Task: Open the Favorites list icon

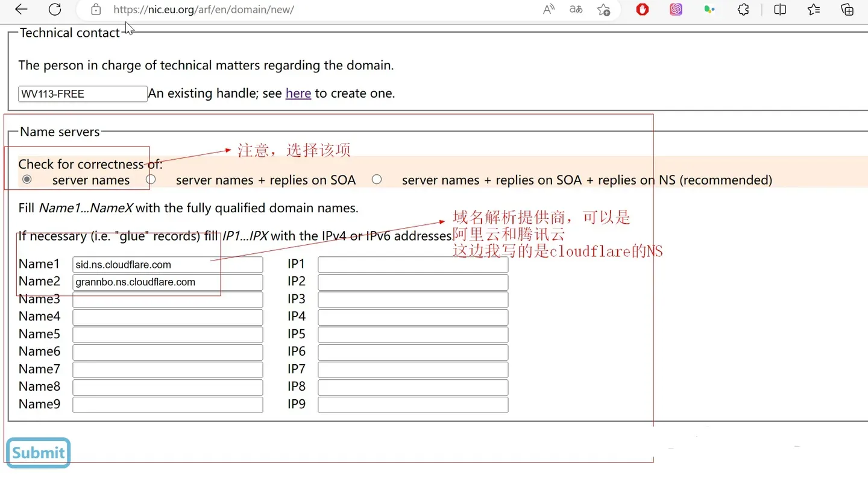Action: (x=814, y=10)
